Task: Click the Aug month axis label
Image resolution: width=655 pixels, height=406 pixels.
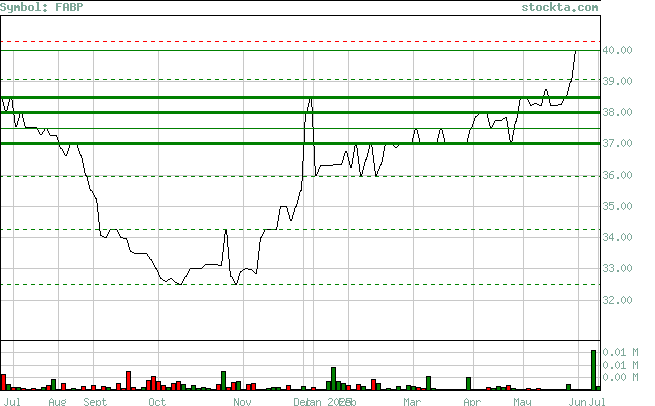Action: pyautogui.click(x=57, y=402)
